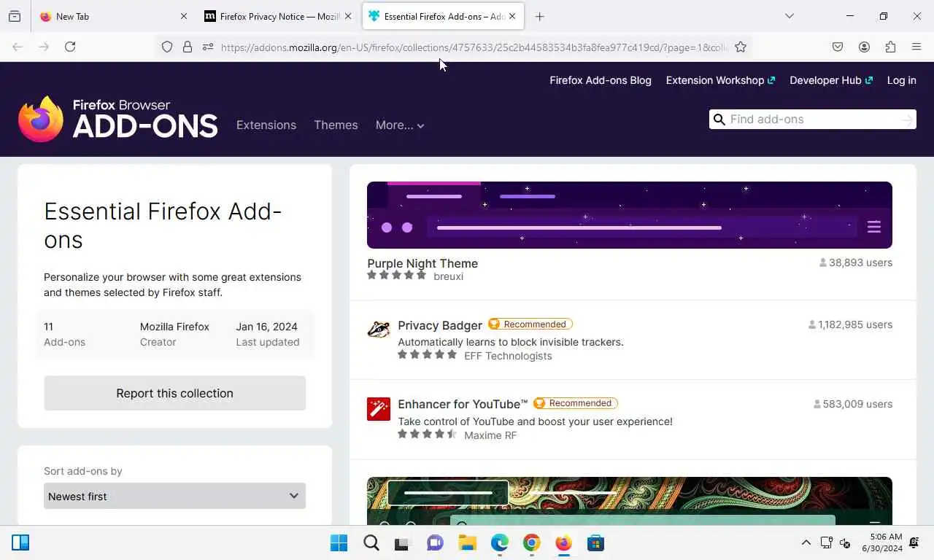Click the search magnifier icon in Find add-ons
This screenshot has width=934, height=560.
pos(719,120)
